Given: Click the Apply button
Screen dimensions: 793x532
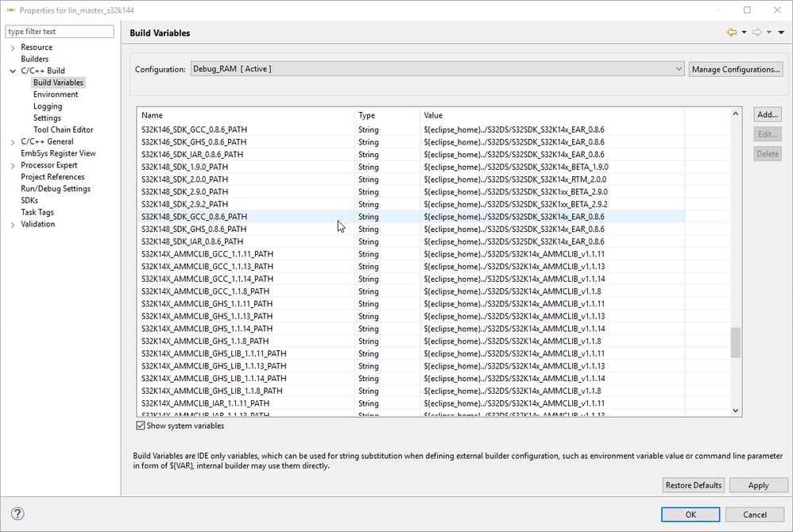Looking at the screenshot, I should click(x=758, y=485).
